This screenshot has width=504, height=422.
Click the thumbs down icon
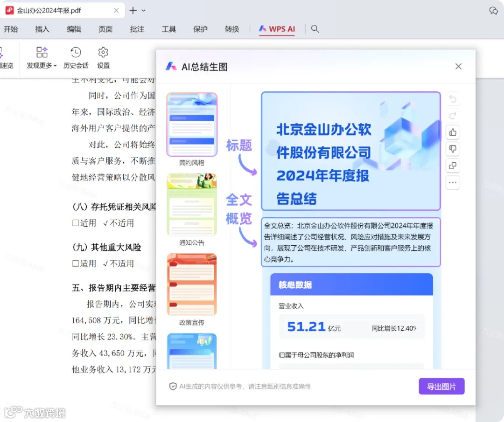pyautogui.click(x=453, y=149)
